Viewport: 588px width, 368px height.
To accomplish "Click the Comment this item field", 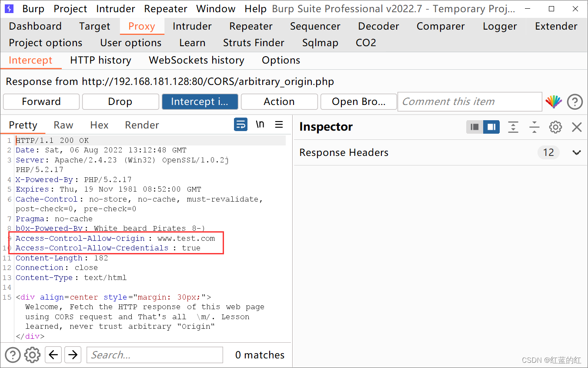I will pyautogui.click(x=470, y=101).
